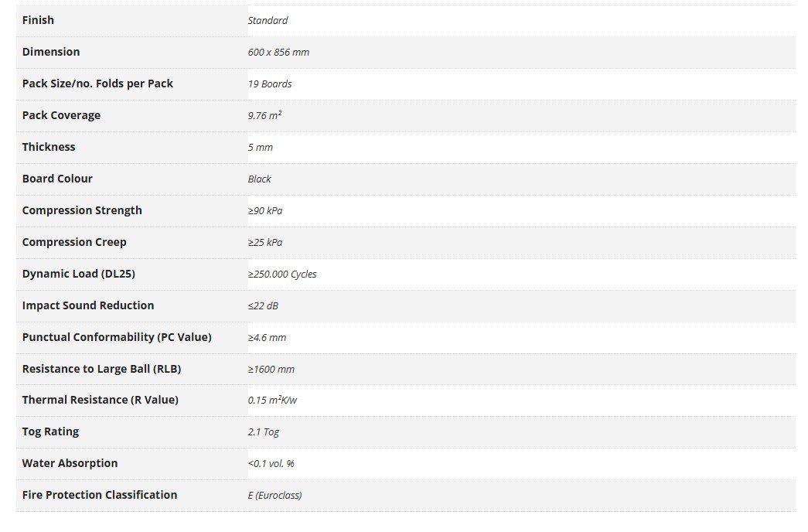
Task: Click the Compression Strength label
Action: (x=82, y=210)
